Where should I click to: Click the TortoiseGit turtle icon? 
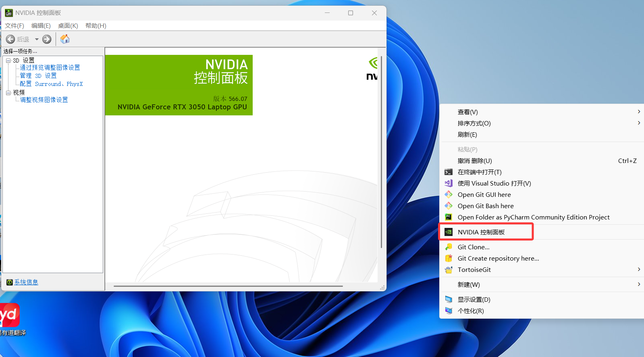pyautogui.click(x=448, y=270)
